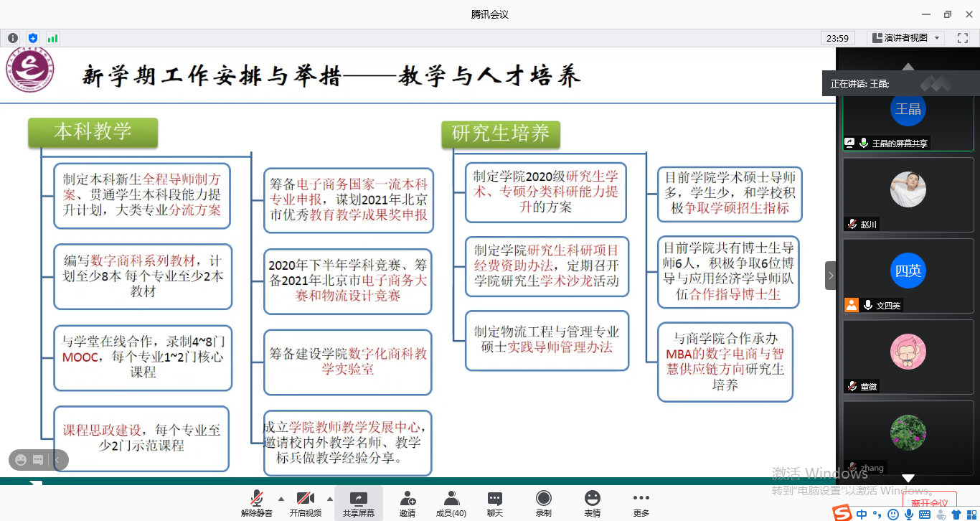Screen dimensions: 980x521
Task: Open the meeting info icon
Action: click(x=13, y=38)
